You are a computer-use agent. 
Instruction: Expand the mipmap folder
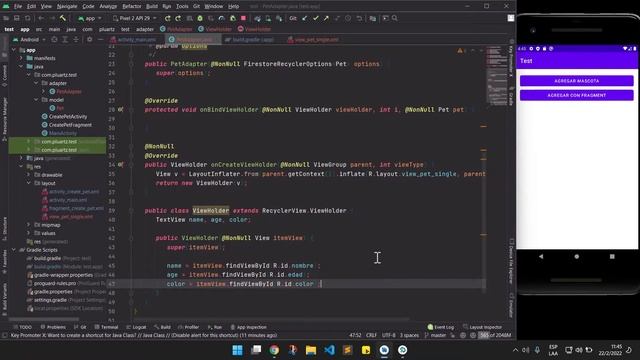click(29, 225)
